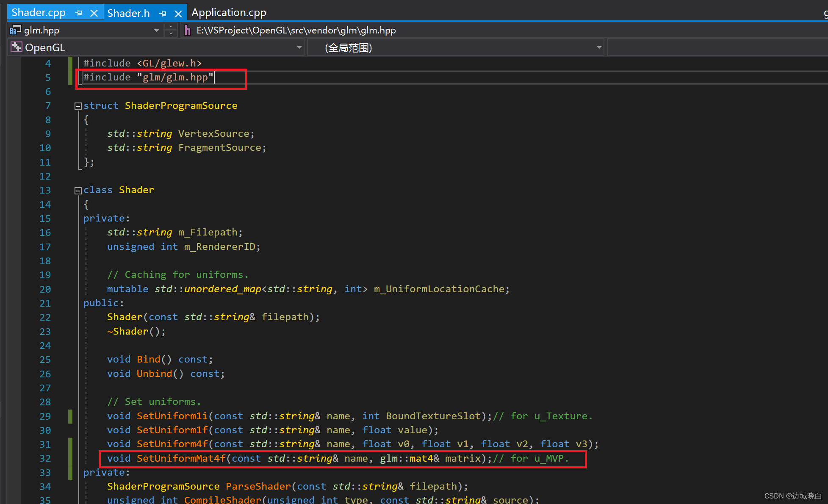Screen dimensions: 828x504
Task: Pin the Shader.cpp tab
Action: (x=78, y=13)
